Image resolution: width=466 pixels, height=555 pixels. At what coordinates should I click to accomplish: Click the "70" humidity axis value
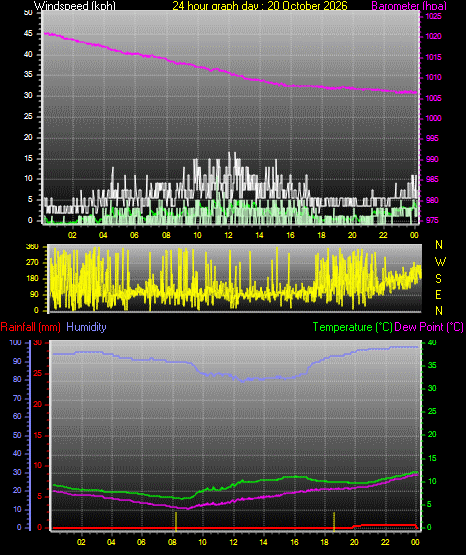(17, 399)
